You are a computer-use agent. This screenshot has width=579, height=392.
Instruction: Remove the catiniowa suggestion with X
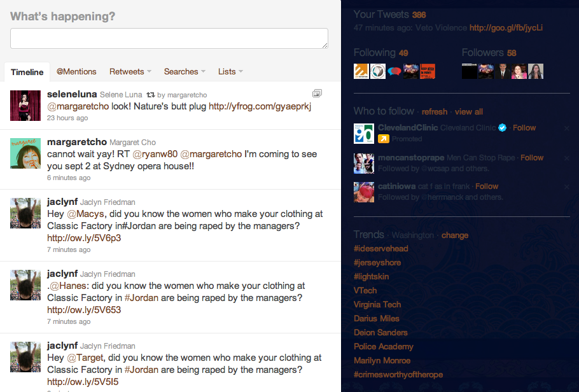coord(566,186)
